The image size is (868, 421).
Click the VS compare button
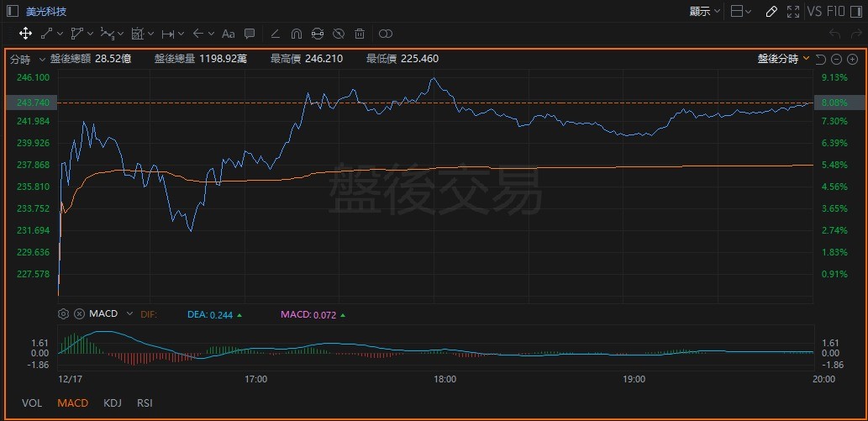point(814,11)
